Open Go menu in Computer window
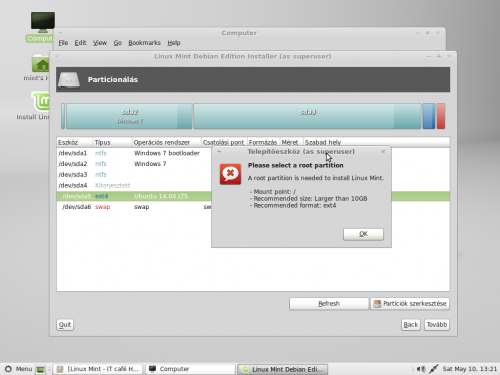Screen dimensions: 500x375 click(x=118, y=43)
